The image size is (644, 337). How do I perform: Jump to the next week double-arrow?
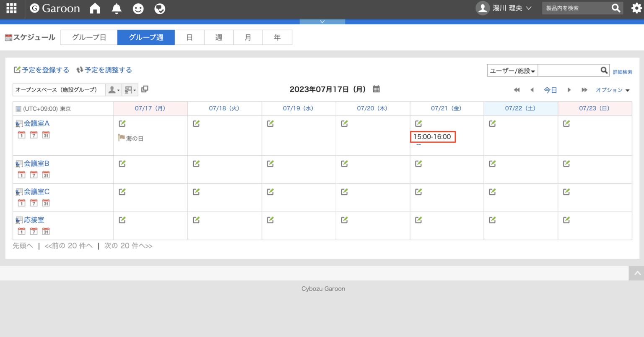pos(584,90)
